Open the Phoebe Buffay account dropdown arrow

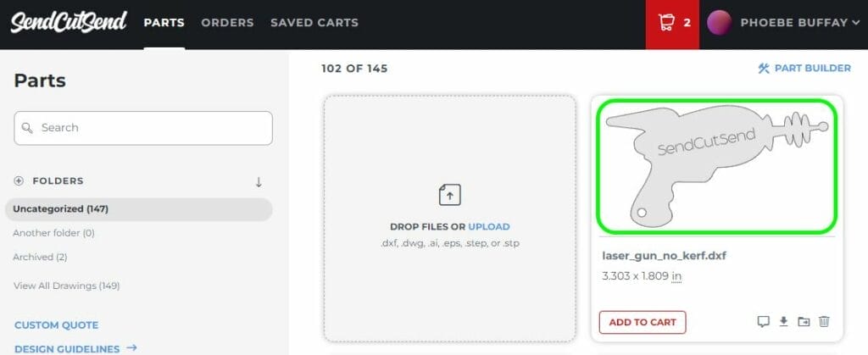855,23
